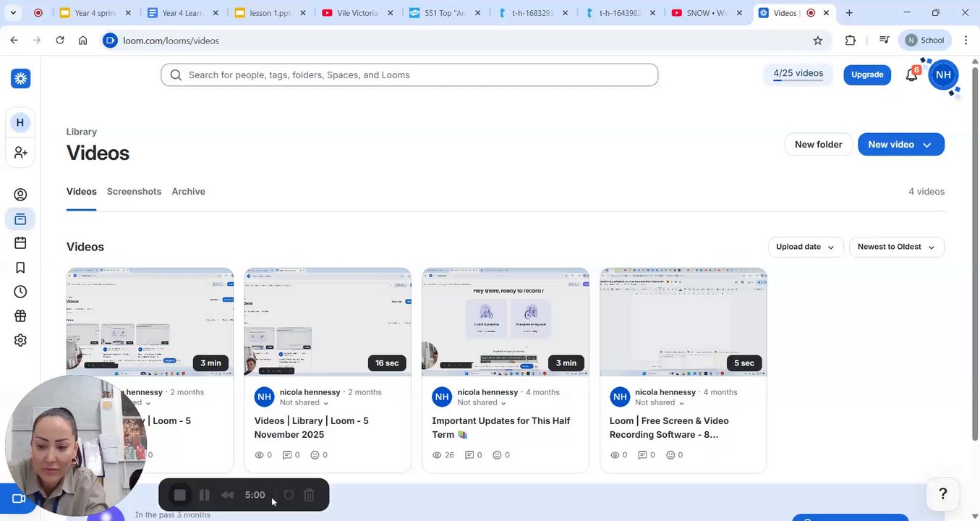Open Loom Free Screen & Video Recording title

[x=669, y=428]
